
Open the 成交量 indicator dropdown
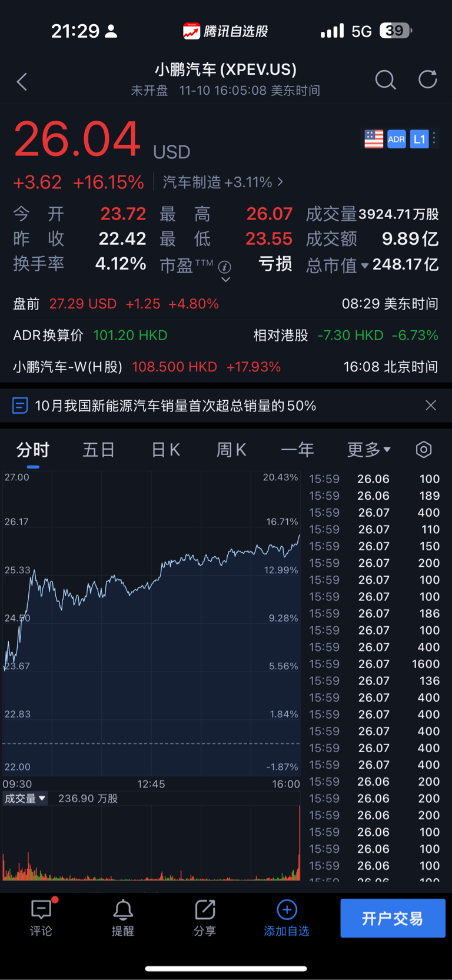(25, 799)
